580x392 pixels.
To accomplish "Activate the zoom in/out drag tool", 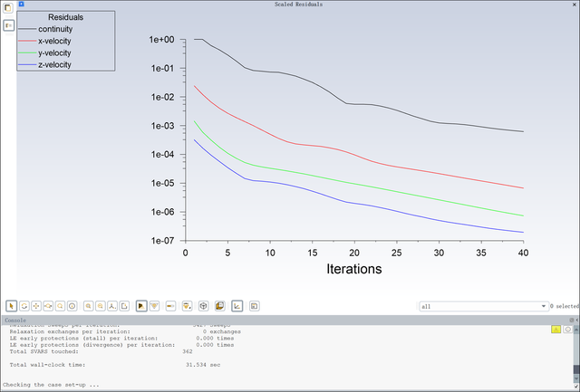I will coord(48,306).
